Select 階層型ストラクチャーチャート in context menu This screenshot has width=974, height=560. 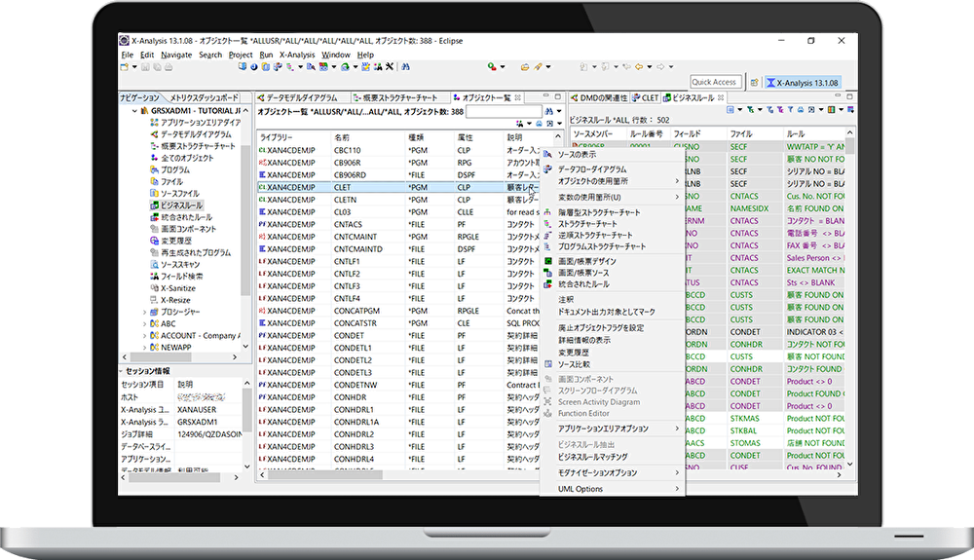599,212
